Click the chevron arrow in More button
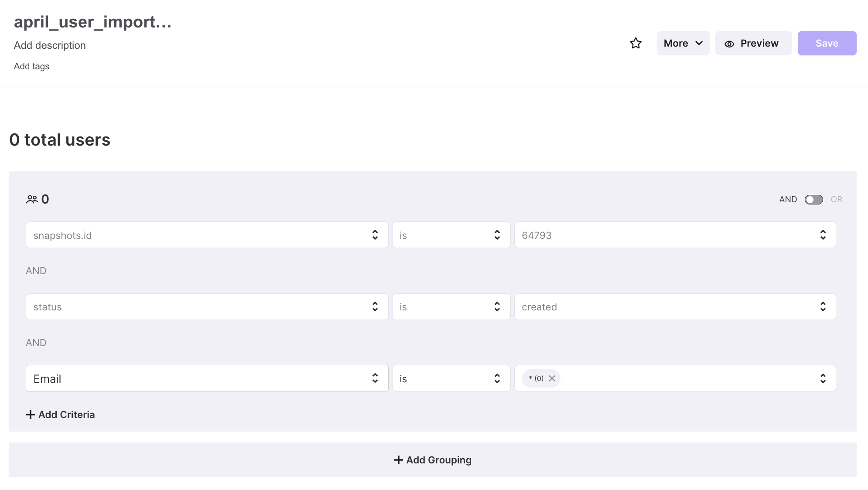The height and width of the screenshot is (490, 868). [699, 43]
